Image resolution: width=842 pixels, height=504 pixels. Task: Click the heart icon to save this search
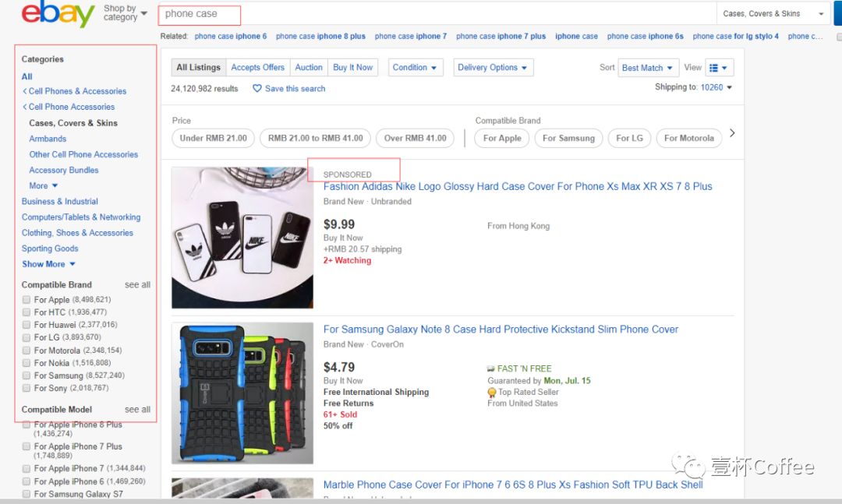[x=257, y=89]
